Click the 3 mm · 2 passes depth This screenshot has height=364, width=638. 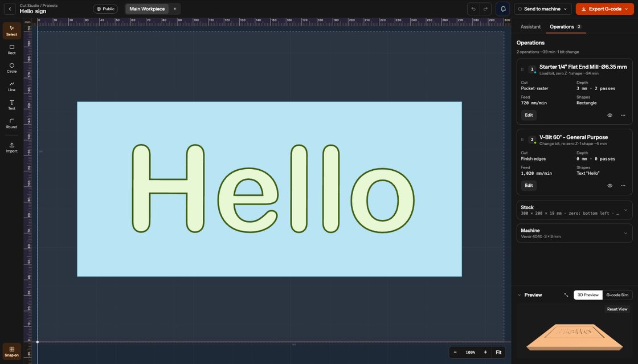pos(596,89)
